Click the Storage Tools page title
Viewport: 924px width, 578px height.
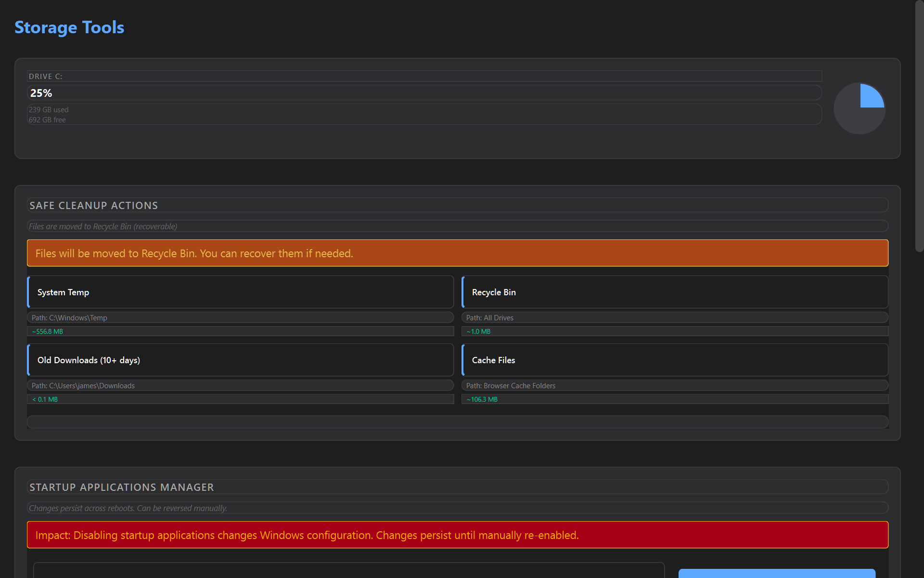(x=69, y=27)
